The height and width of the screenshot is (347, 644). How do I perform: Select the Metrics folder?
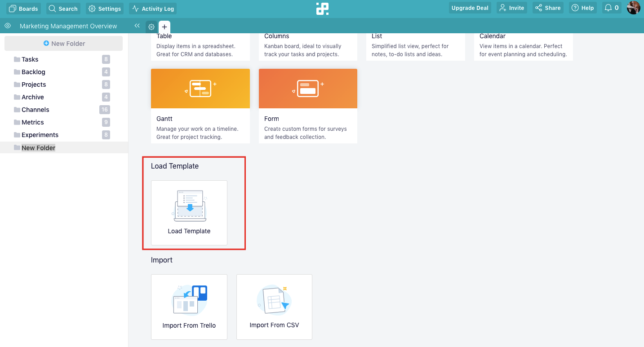point(64,122)
